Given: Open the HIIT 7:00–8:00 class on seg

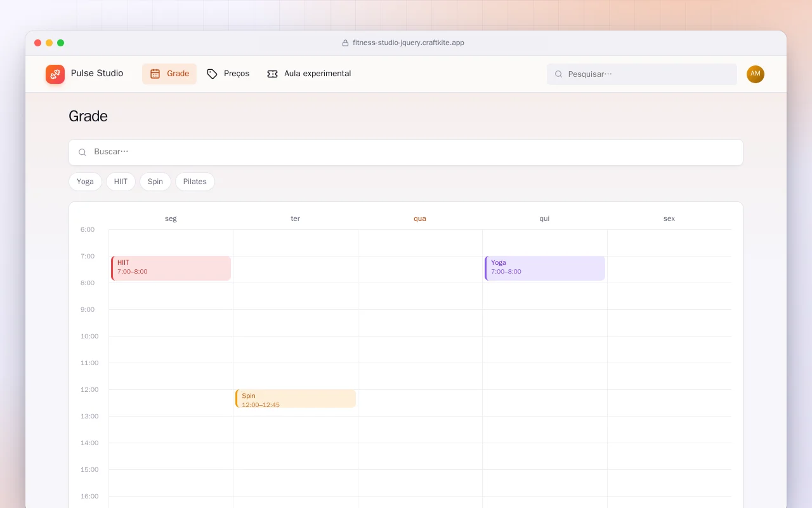Looking at the screenshot, I should [171, 268].
